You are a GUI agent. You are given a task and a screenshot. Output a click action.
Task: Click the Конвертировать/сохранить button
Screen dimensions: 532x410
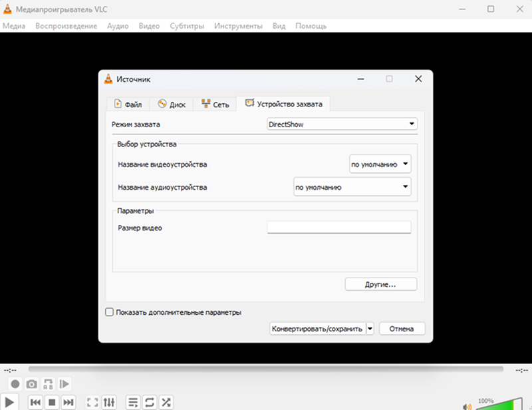(x=318, y=329)
